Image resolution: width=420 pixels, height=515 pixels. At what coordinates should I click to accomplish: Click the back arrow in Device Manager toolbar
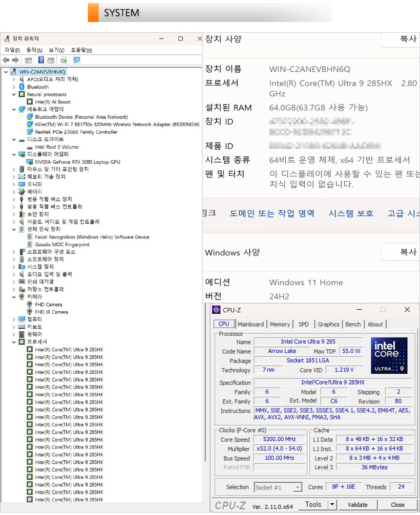pos(6,60)
